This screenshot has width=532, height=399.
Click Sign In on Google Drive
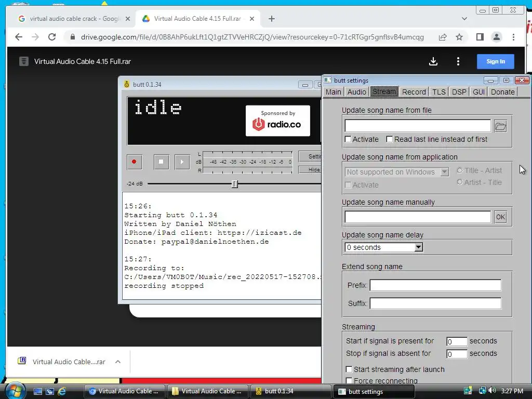tap(495, 61)
